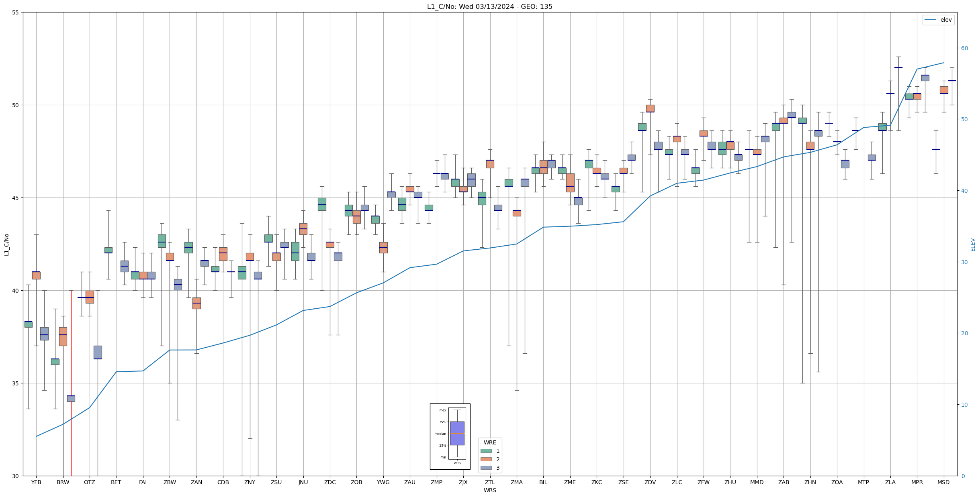This screenshot has width=980, height=497.
Task: Click the BRW station label
Action: click(63, 483)
